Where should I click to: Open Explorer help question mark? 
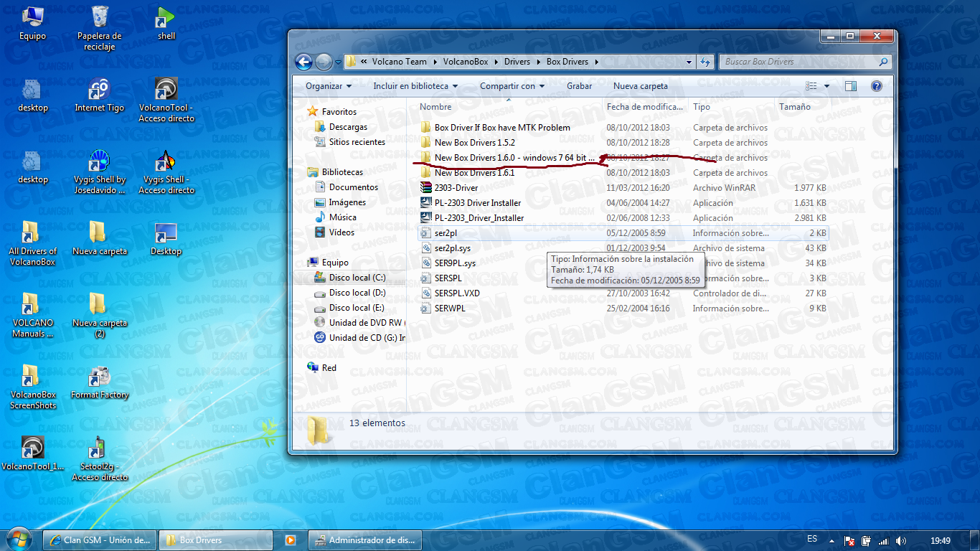pos(876,86)
